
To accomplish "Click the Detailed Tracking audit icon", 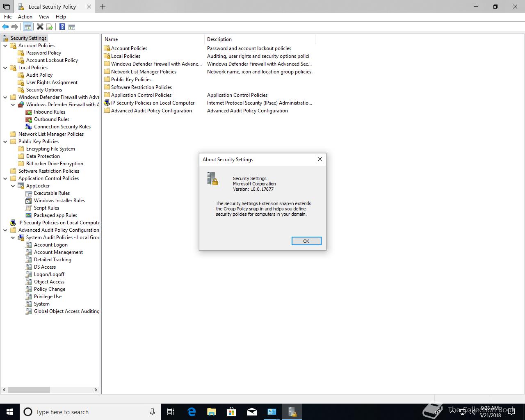I will click(29, 260).
